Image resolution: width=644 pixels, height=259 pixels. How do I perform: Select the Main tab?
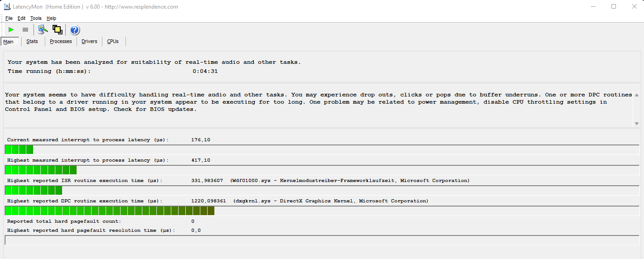(9, 42)
